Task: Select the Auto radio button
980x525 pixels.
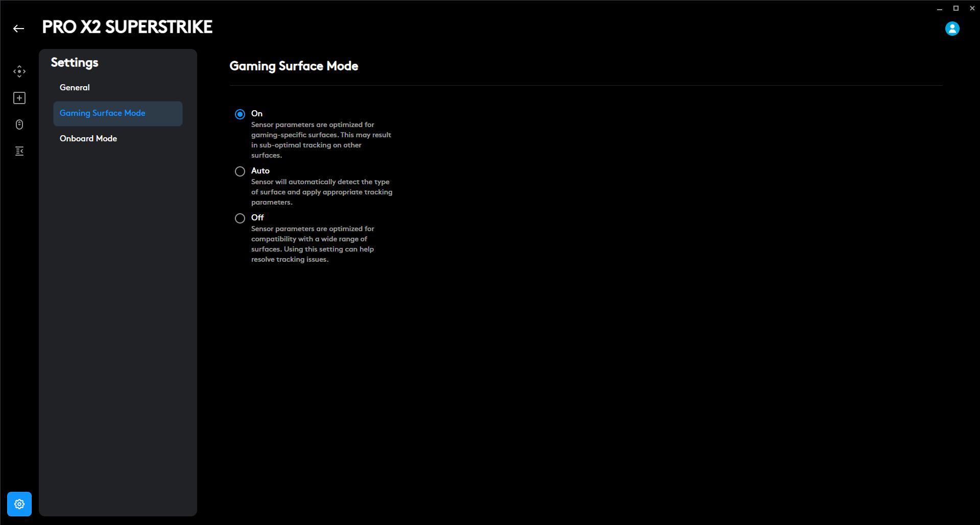Action: [240, 171]
